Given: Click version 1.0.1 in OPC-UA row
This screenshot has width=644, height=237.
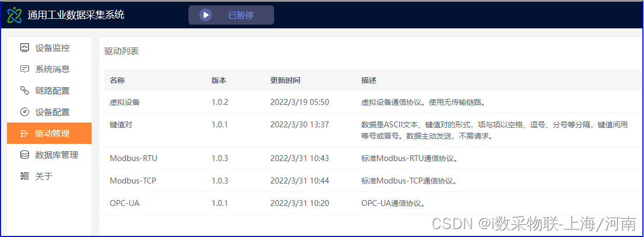Looking at the screenshot, I should [220, 203].
